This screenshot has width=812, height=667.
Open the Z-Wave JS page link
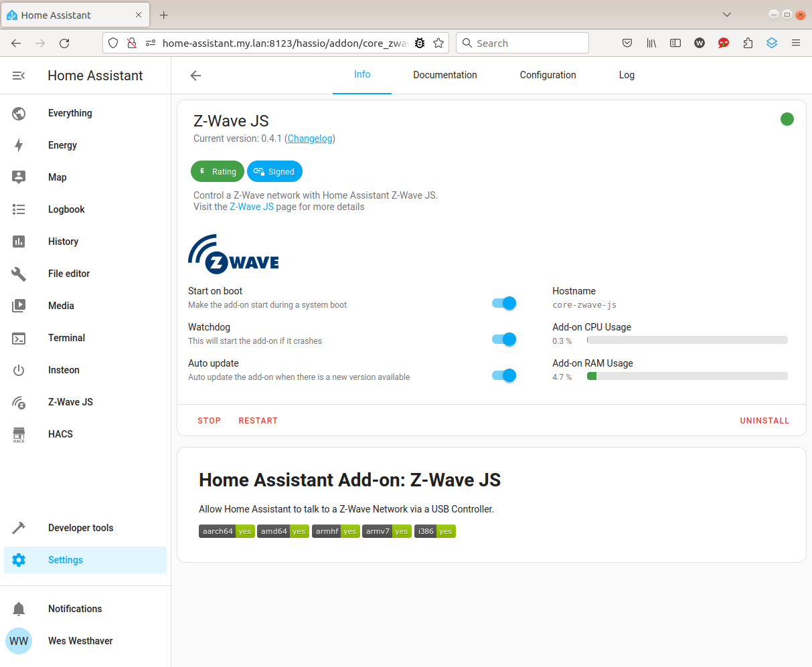coord(252,207)
